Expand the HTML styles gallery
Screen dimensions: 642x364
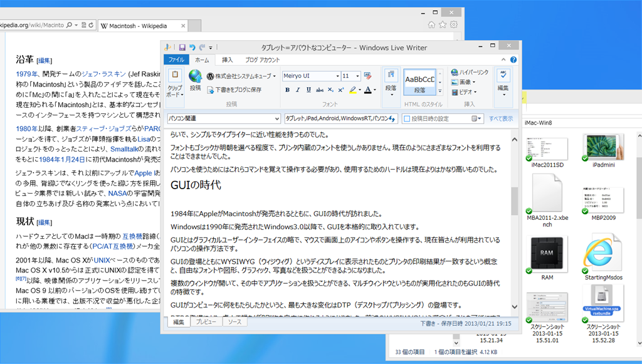(440, 91)
